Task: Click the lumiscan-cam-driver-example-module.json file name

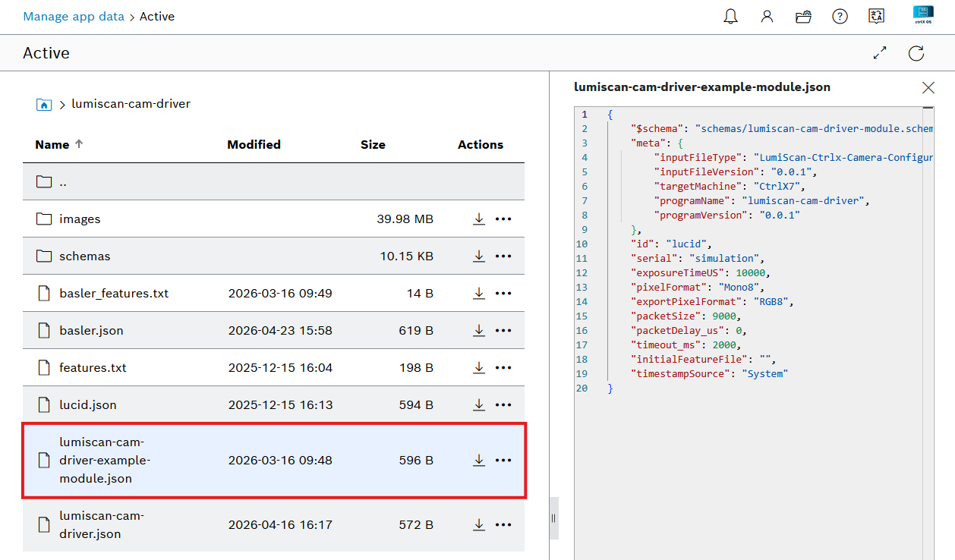Action: point(105,461)
